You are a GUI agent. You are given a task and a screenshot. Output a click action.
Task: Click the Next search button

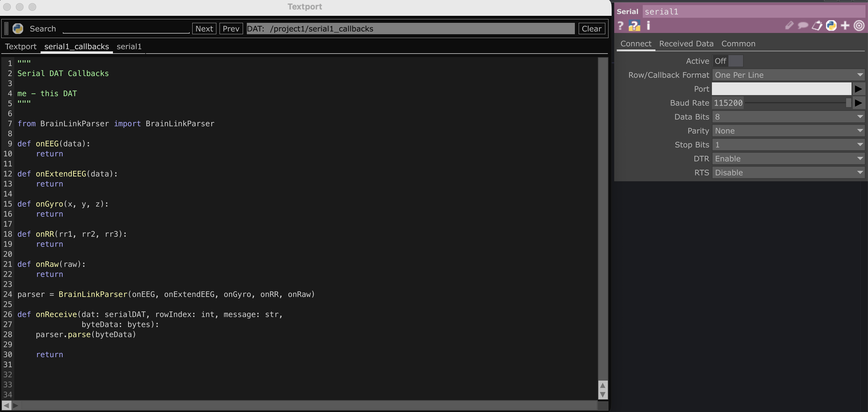coord(204,29)
